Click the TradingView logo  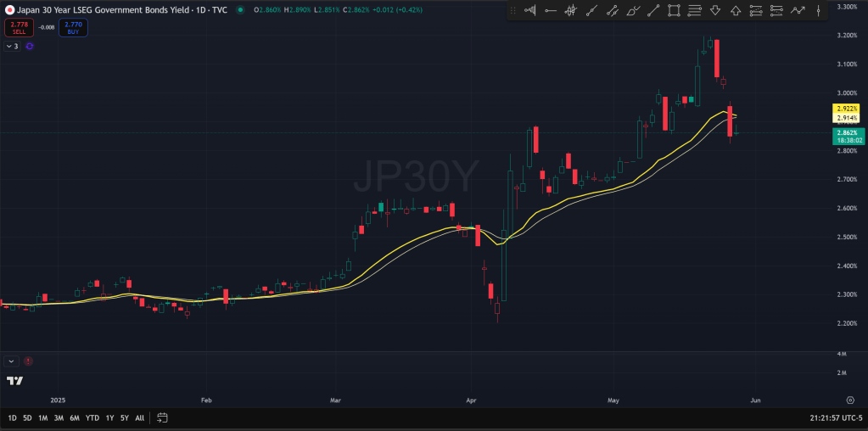click(x=14, y=381)
